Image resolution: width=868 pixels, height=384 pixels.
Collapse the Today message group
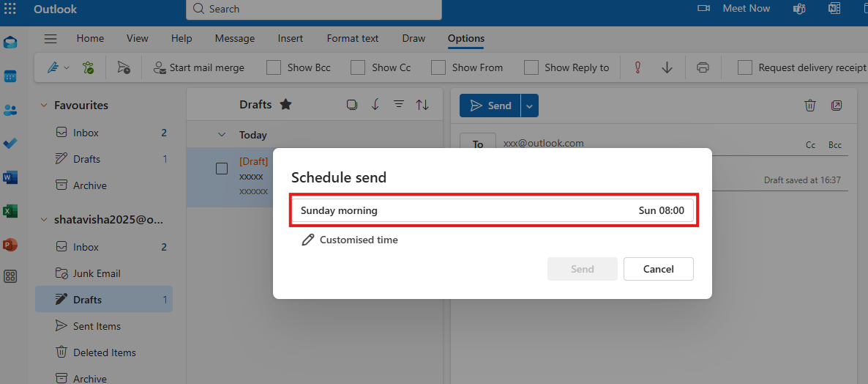(222, 135)
